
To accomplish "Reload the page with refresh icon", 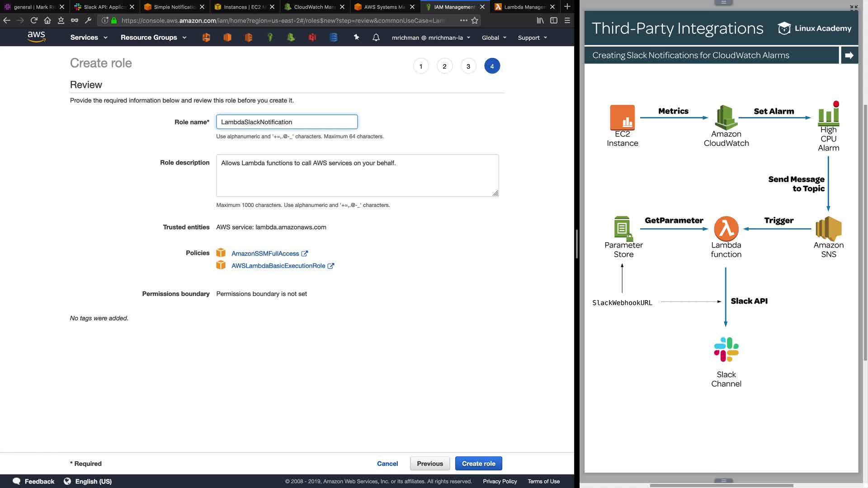I will (x=34, y=20).
